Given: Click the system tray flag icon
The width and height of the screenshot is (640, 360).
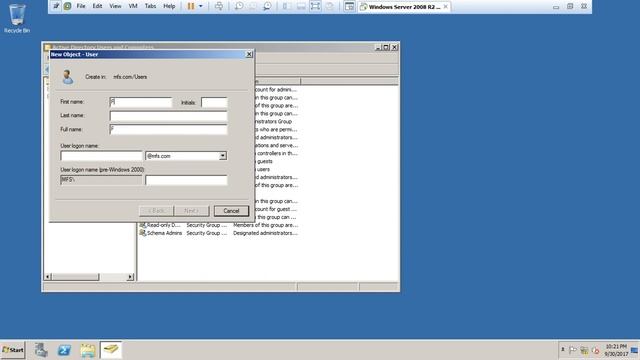Looking at the screenshot, I should (573, 350).
